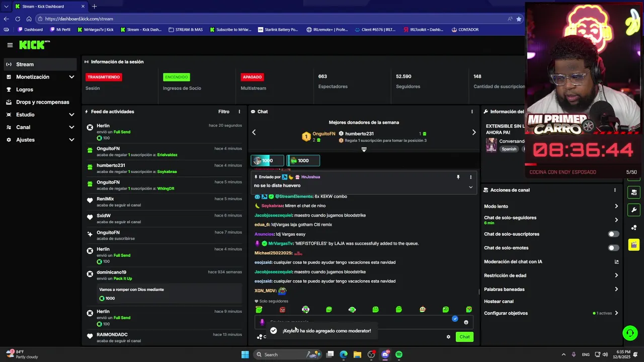Image resolution: width=644 pixels, height=362 pixels.
Task: Expand the Monetización sidebar chevron
Action: coord(71,77)
